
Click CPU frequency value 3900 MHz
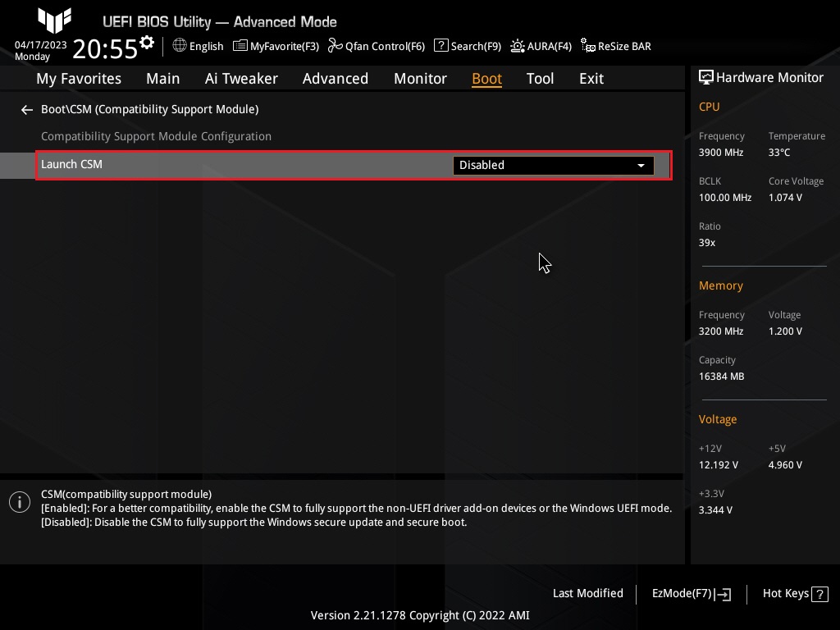(720, 153)
